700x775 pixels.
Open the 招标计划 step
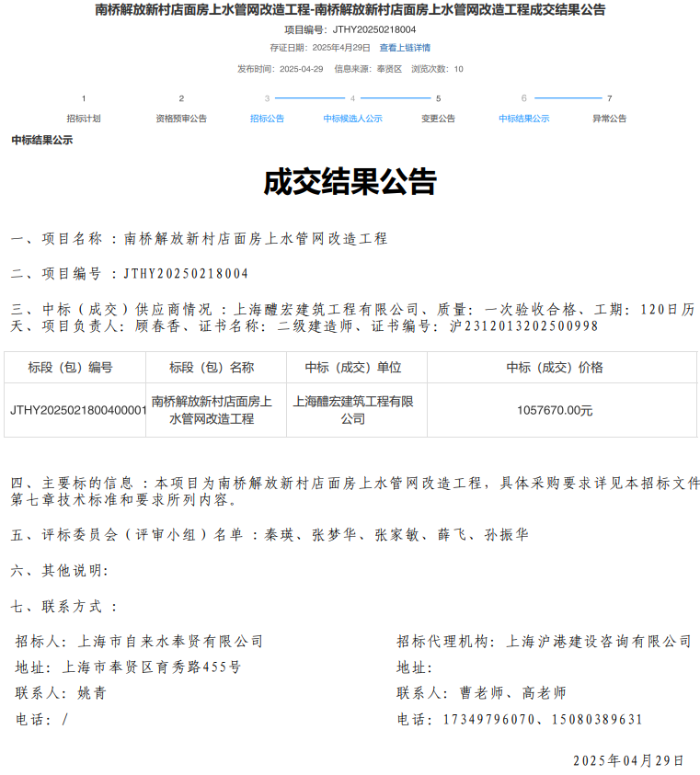point(84,119)
